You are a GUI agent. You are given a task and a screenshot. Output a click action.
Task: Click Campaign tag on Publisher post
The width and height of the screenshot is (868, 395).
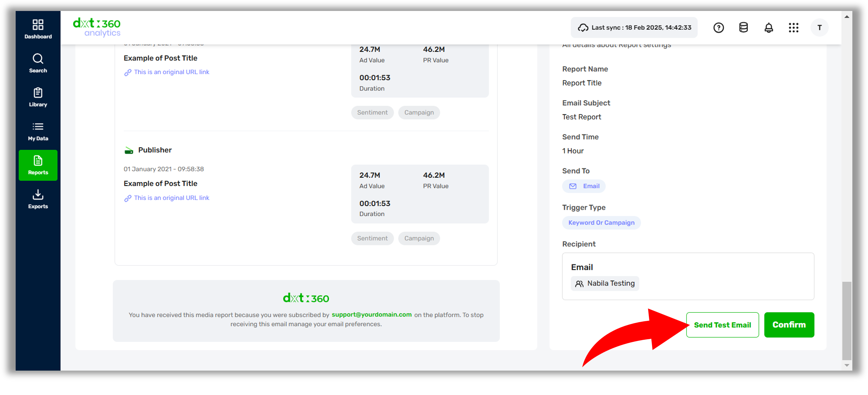pyautogui.click(x=419, y=238)
